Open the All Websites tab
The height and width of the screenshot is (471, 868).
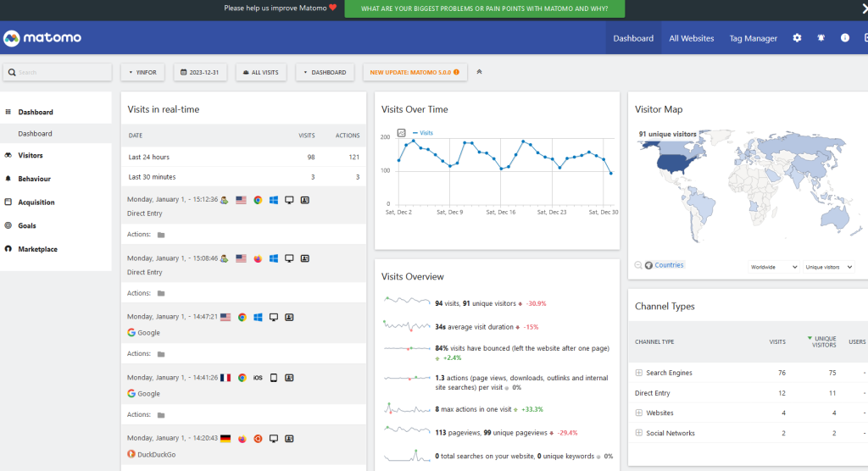(x=691, y=38)
